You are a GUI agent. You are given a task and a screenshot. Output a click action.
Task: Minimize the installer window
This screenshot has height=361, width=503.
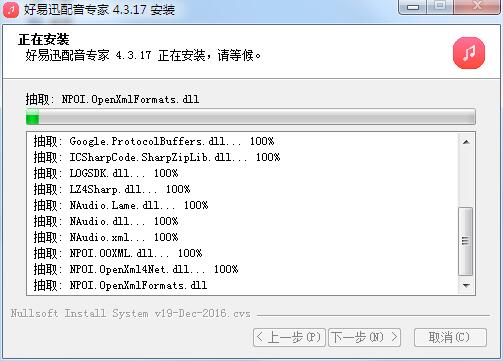tap(413, 7)
